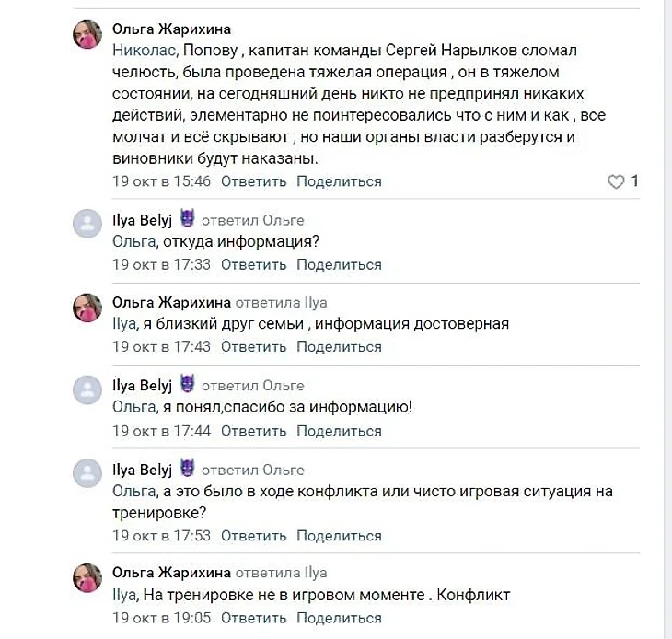This screenshot has width=672, height=639.
Task: Open the 19 окт в 17:53 timestamp link
Action: 161,535
